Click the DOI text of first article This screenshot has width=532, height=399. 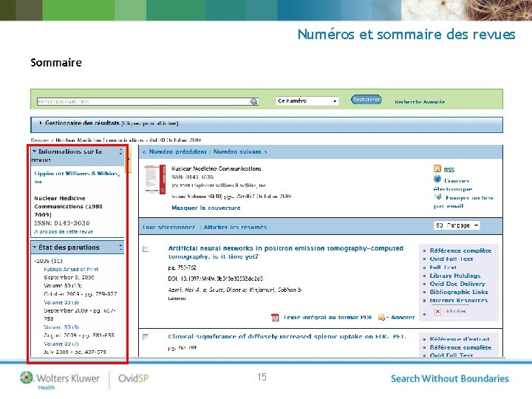[216, 279]
